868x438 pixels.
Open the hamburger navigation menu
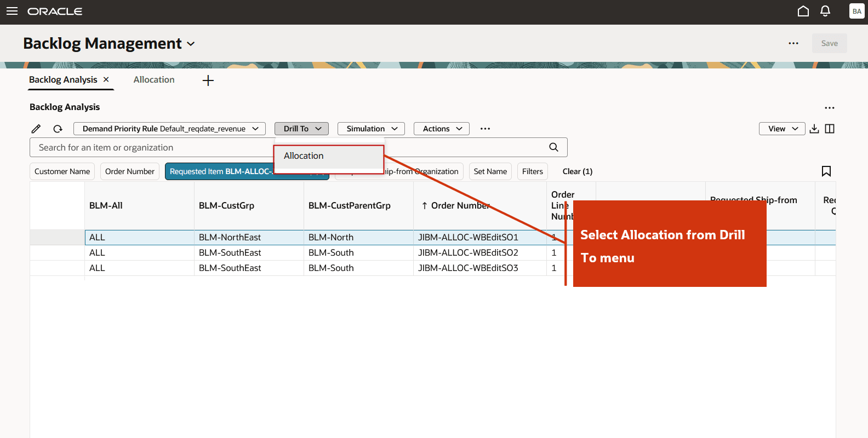pyautogui.click(x=12, y=11)
